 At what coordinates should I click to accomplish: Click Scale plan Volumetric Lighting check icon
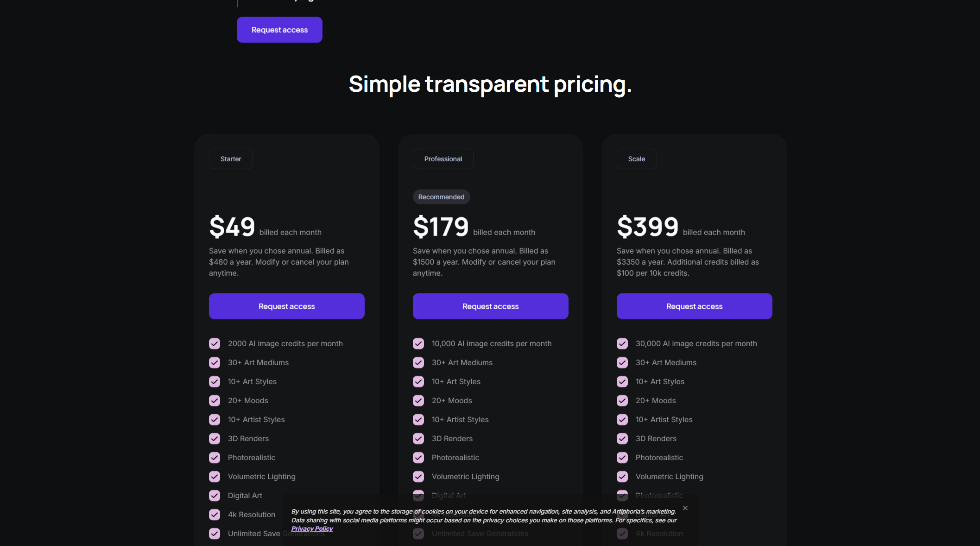pyautogui.click(x=622, y=477)
